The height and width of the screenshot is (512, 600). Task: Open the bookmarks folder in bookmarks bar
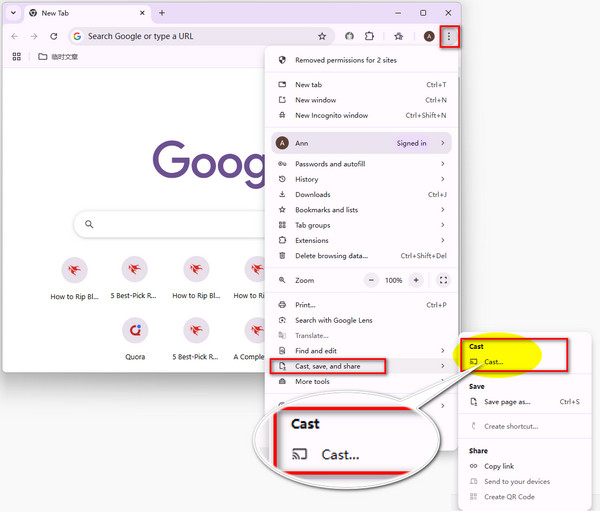[x=58, y=57]
